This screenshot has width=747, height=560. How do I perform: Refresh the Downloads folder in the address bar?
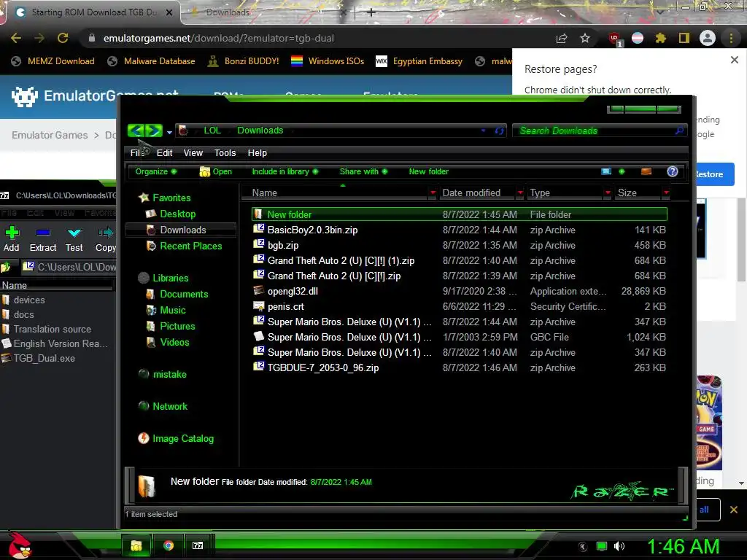click(x=499, y=131)
